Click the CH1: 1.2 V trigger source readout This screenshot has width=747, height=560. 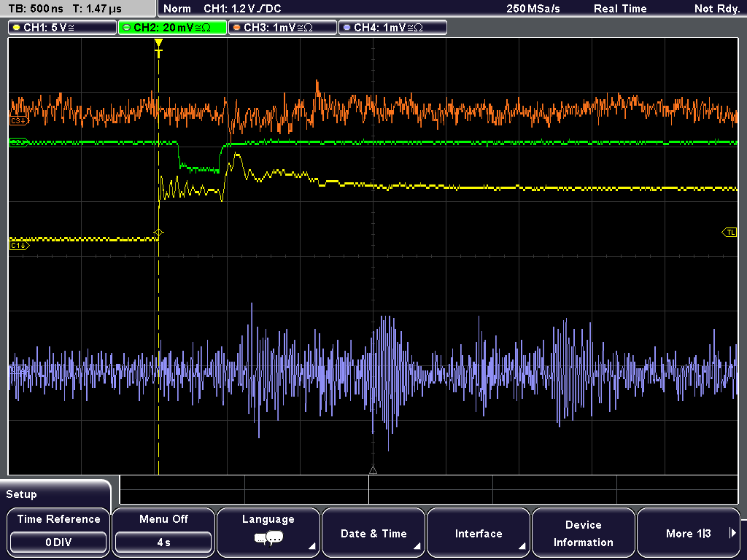(242, 9)
